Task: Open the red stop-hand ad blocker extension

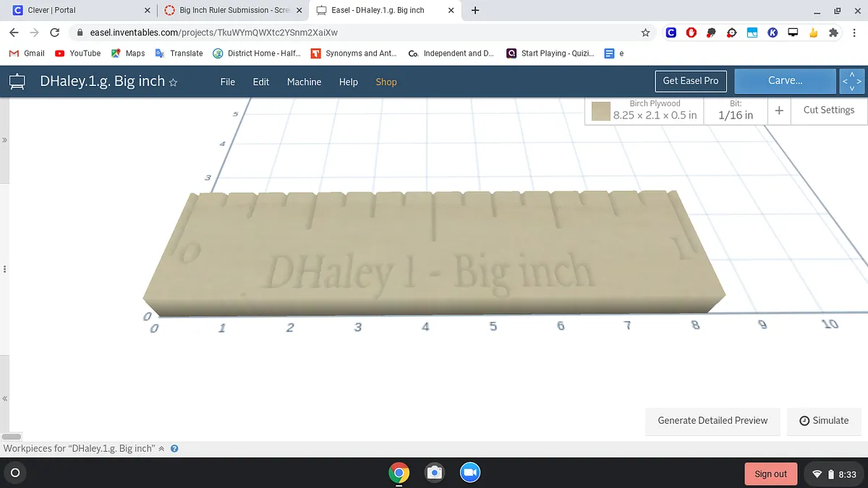Action: (x=692, y=33)
